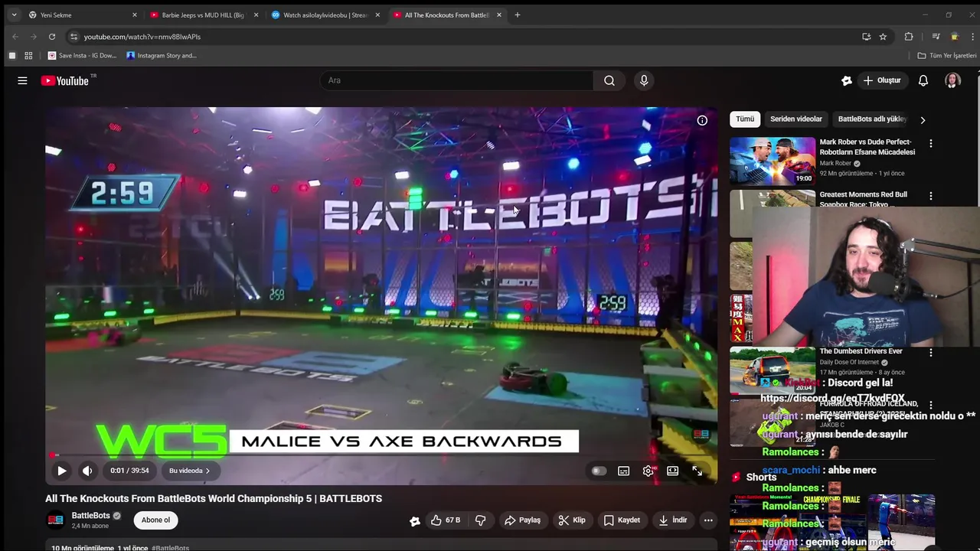
Task: Click Oluştur create button
Action: pos(882,80)
